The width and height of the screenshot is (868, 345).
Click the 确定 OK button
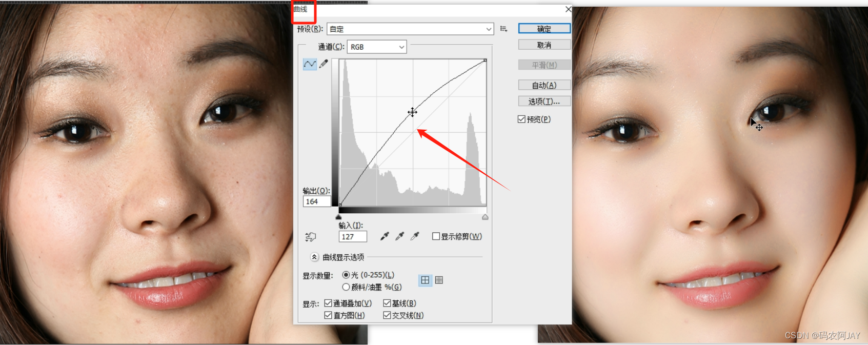pos(544,29)
